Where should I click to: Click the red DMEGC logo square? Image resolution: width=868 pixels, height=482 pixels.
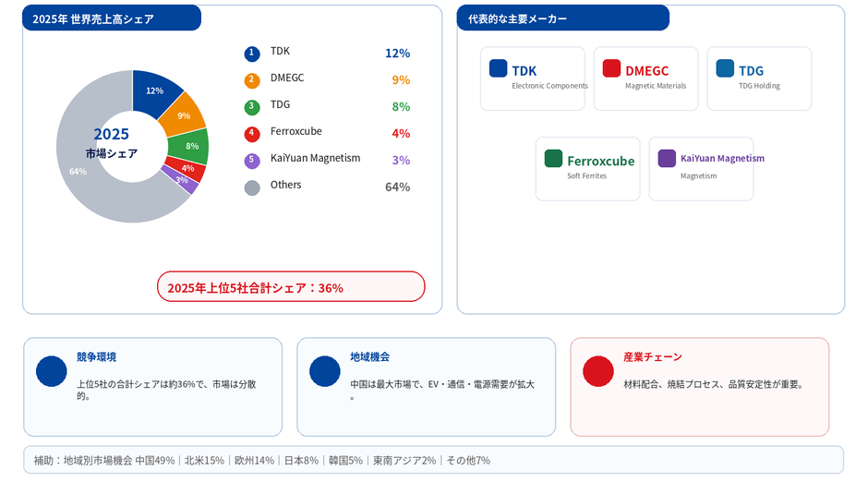611,68
